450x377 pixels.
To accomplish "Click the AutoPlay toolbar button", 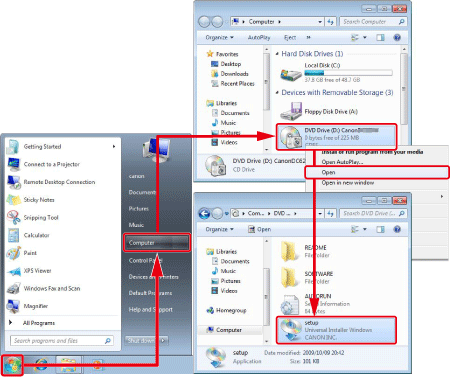I will point(259,37).
